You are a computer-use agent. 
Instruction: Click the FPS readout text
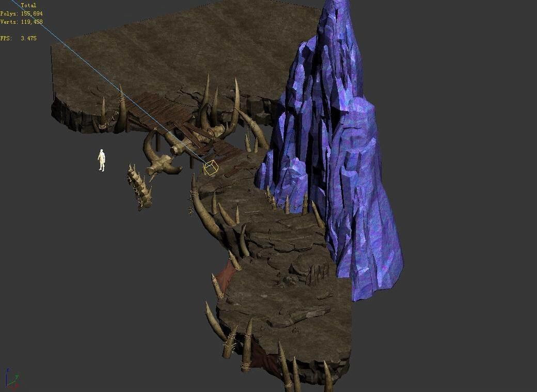click(18, 38)
